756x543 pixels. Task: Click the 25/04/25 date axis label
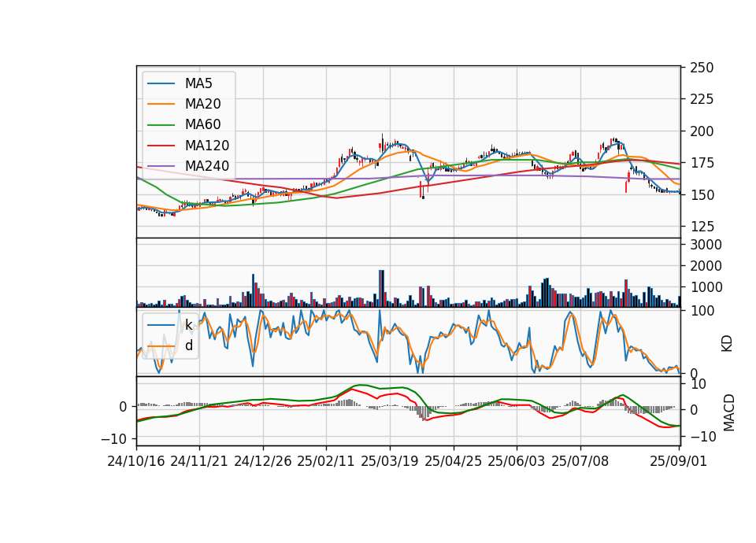454,461
